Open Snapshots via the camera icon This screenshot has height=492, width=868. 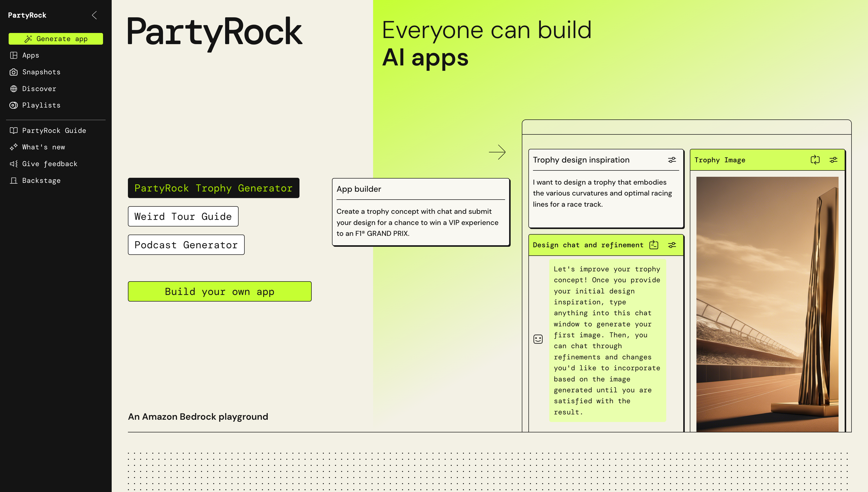(13, 72)
